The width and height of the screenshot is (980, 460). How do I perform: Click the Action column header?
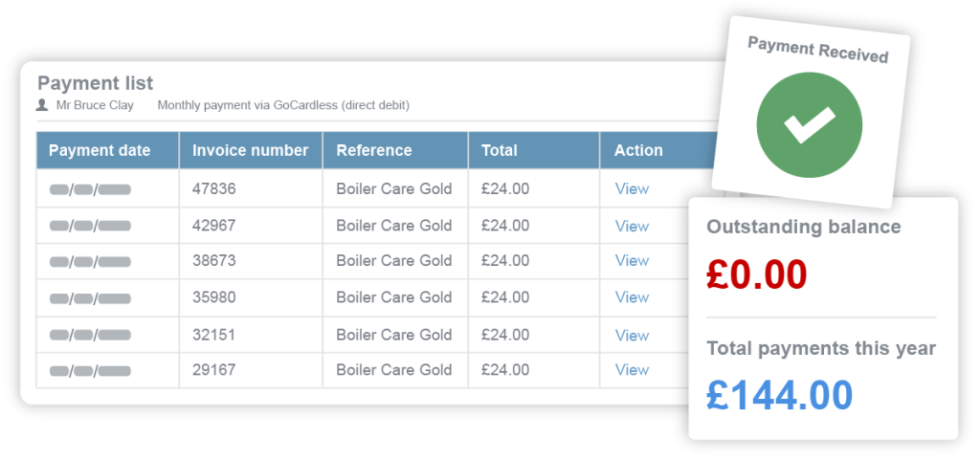(638, 150)
